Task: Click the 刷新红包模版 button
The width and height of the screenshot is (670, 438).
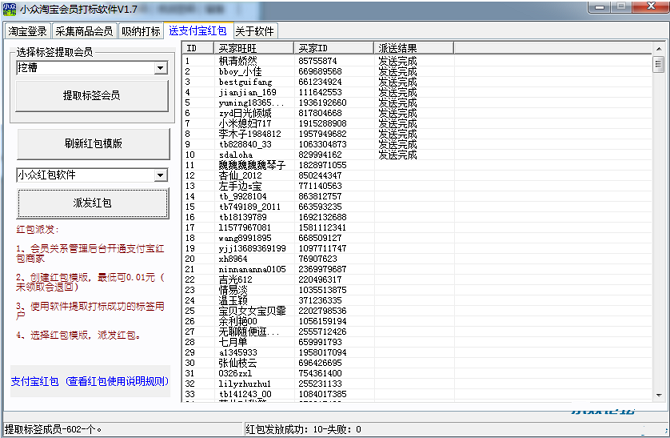Action: click(93, 144)
